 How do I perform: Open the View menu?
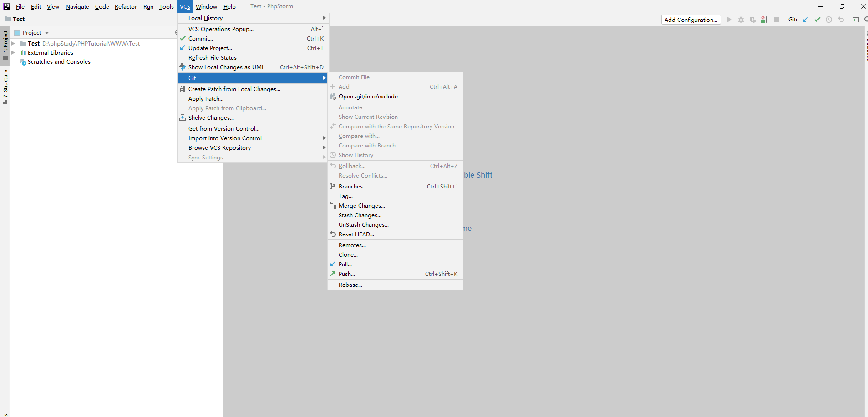(53, 6)
